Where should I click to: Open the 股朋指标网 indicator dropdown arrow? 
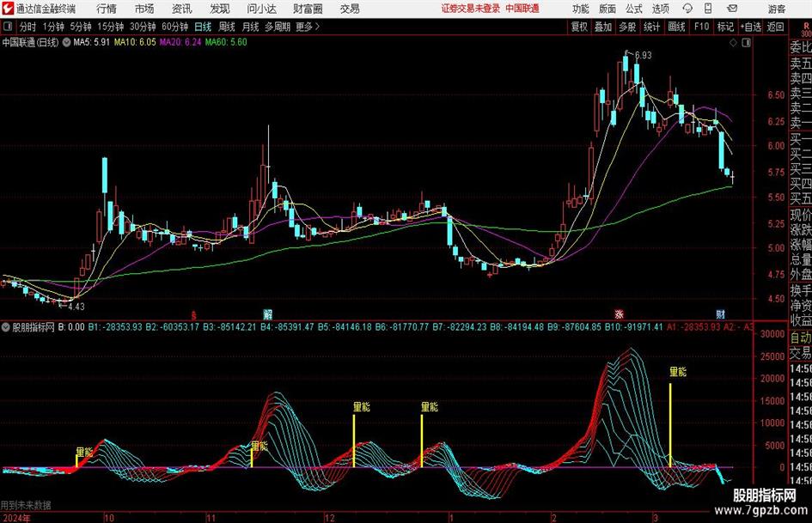click(x=6, y=327)
